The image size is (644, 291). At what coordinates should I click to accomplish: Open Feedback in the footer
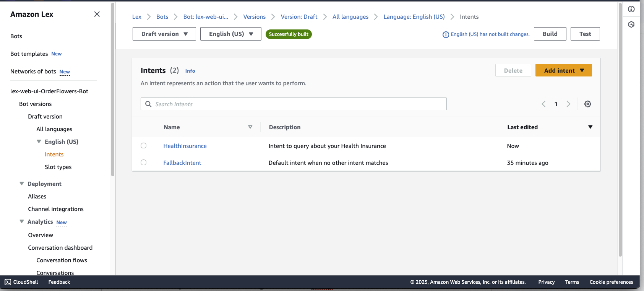pyautogui.click(x=59, y=282)
